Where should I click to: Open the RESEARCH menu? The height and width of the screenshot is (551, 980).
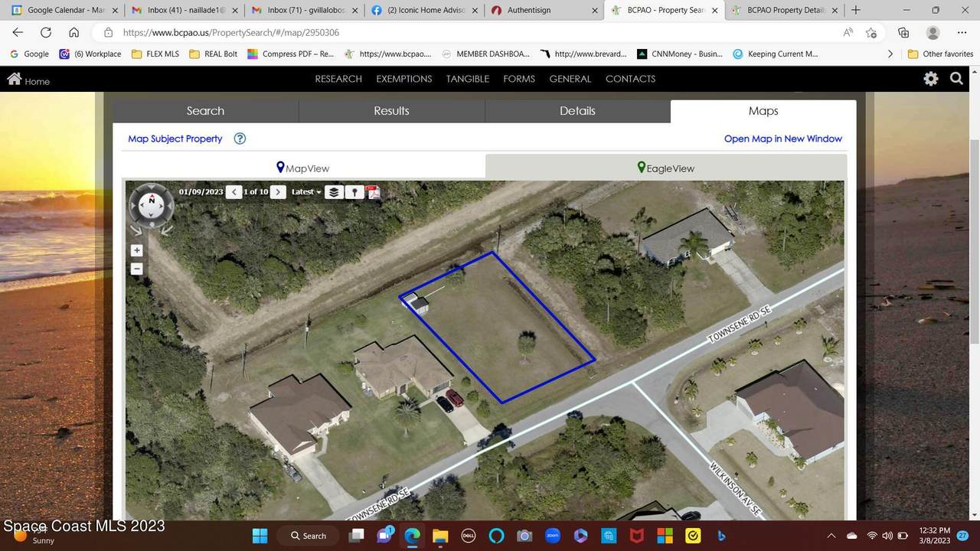tap(338, 79)
